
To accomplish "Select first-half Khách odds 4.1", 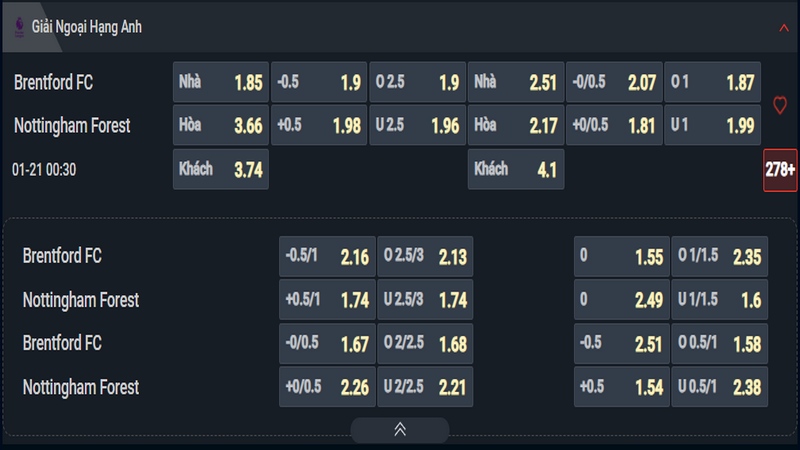I will coord(516,169).
